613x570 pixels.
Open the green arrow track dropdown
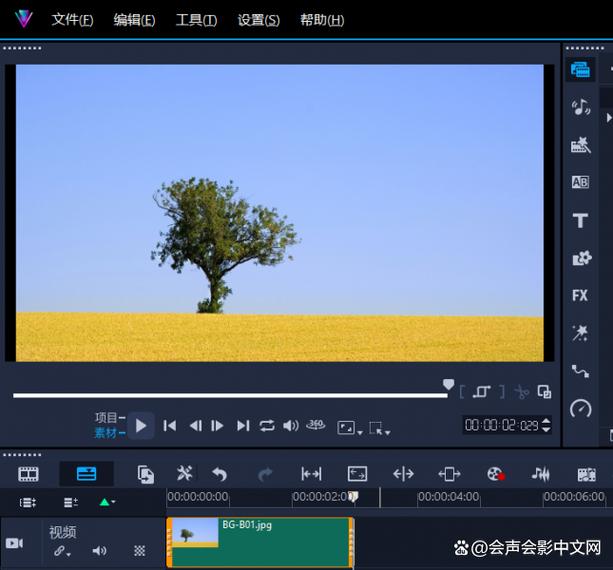tap(106, 502)
